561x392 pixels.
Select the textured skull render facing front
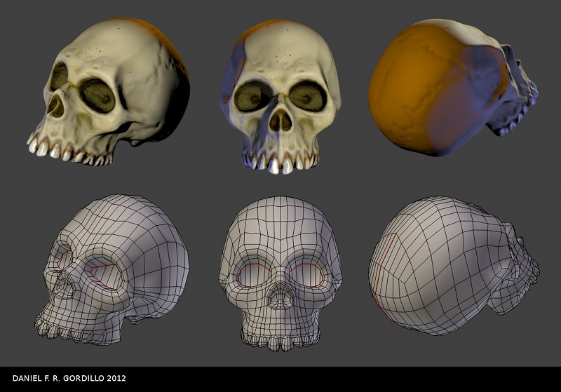(x=280, y=97)
